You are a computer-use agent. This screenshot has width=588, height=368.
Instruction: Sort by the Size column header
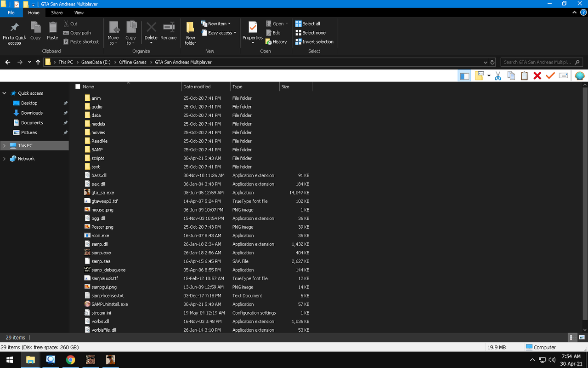(296, 86)
